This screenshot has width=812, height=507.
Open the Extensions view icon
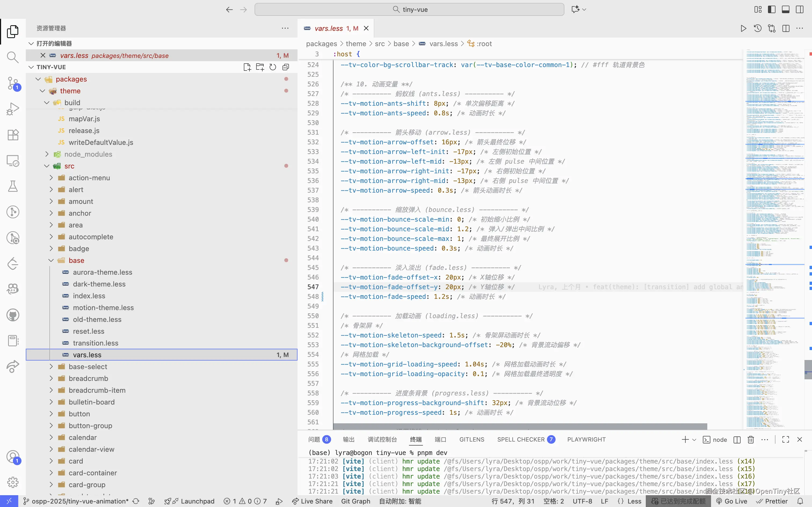[x=13, y=135]
